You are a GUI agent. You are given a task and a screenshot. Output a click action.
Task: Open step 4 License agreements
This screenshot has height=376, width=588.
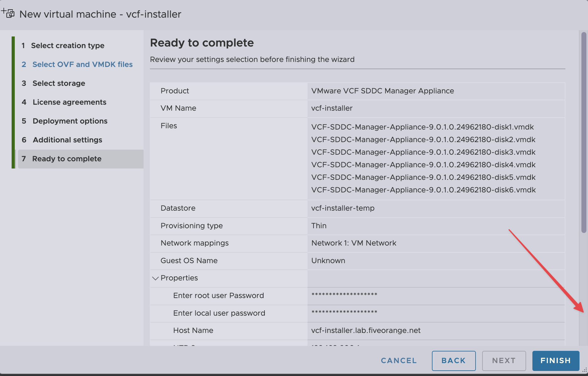pyautogui.click(x=69, y=102)
